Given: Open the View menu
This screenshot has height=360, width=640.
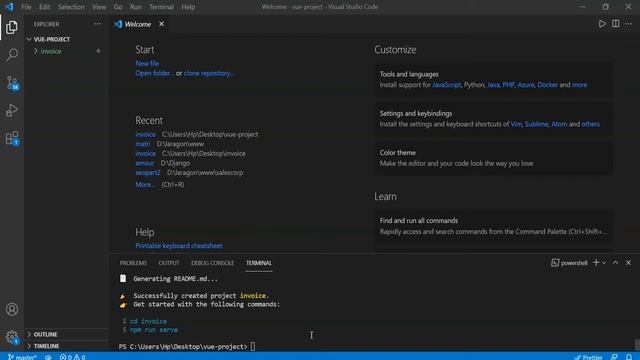Looking at the screenshot, I should tap(99, 7).
